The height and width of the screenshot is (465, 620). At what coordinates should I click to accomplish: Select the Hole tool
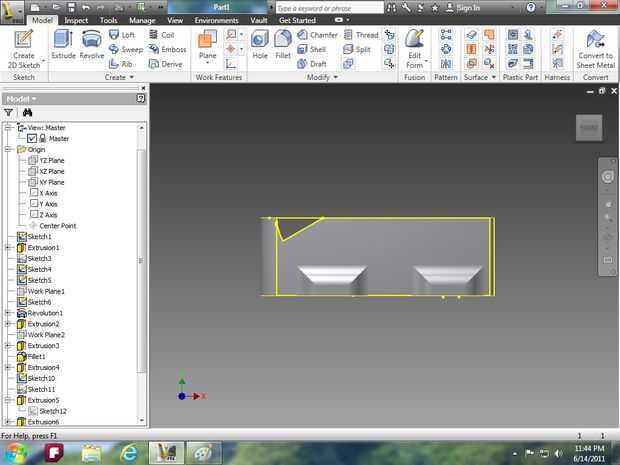260,44
